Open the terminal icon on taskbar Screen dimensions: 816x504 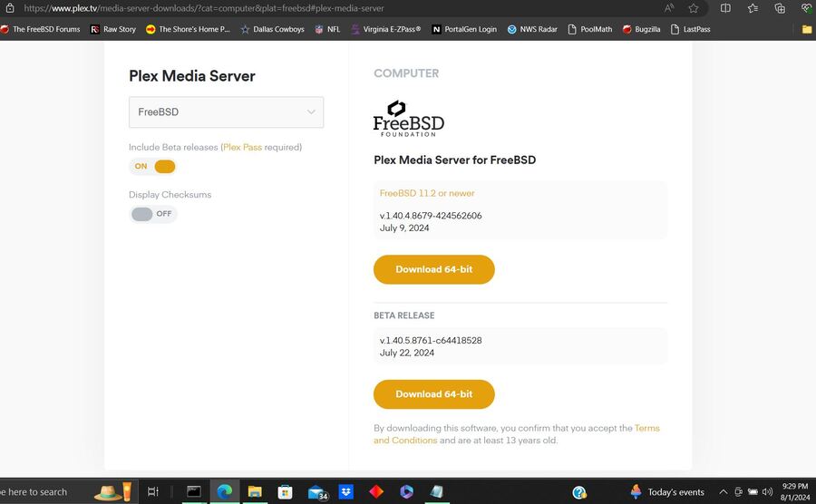(194, 491)
